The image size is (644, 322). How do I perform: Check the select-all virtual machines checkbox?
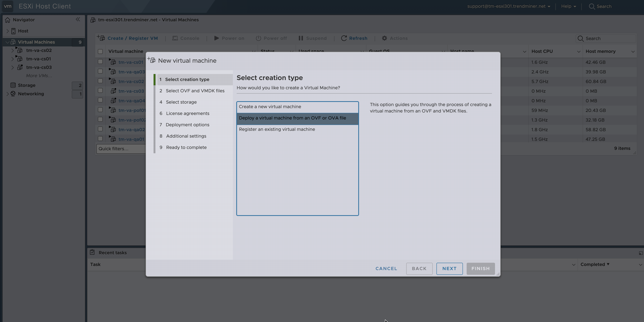tap(100, 52)
